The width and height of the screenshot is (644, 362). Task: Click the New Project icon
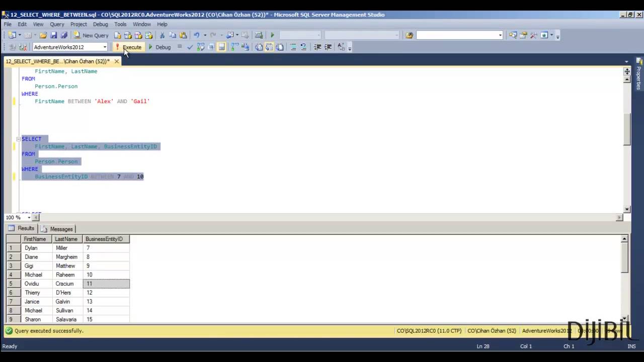click(x=12, y=35)
